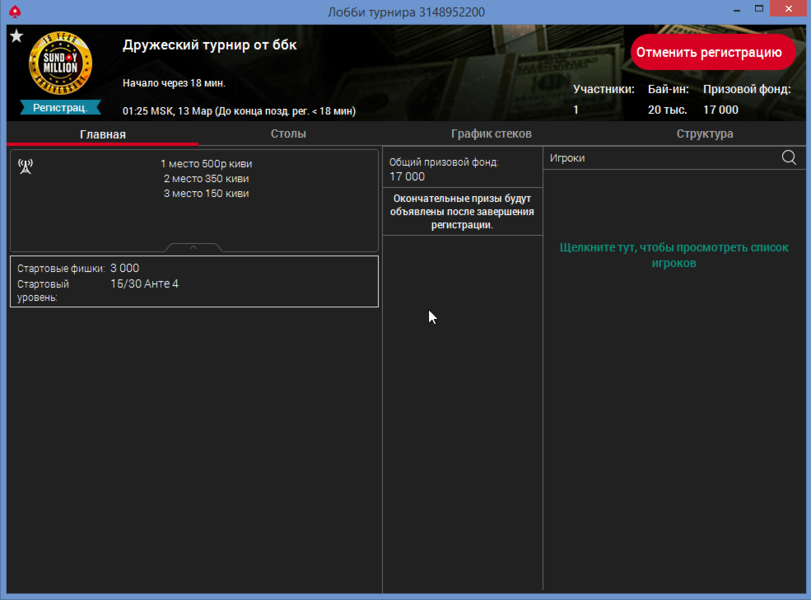Click the link to view the players list
Screen dimensions: 811x600
[x=674, y=255]
